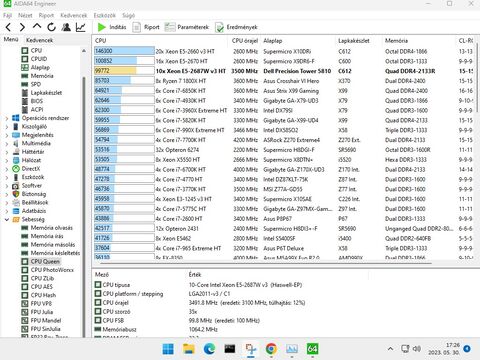Click the refresh toolbar icon
The width and height of the screenshot is (480, 360).
(51, 27)
